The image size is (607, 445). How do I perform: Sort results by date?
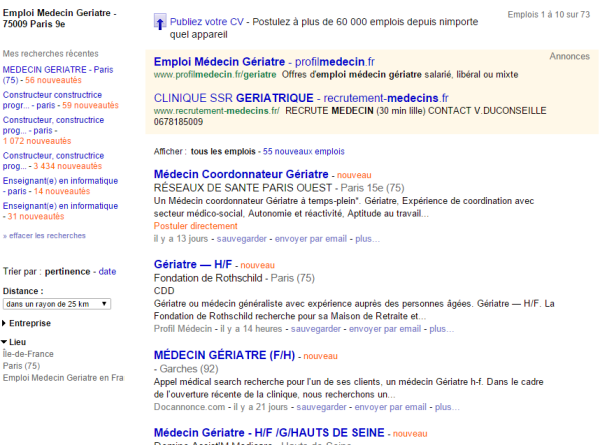[x=107, y=271]
